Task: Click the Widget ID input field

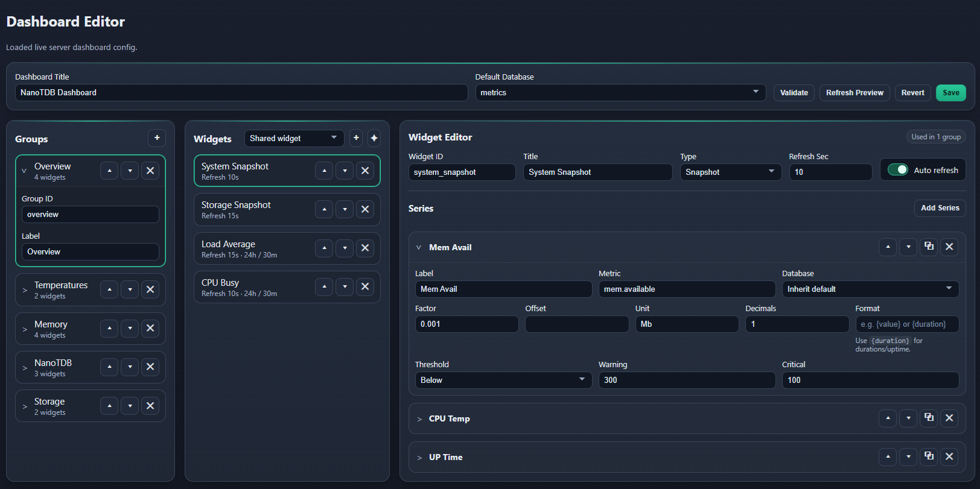Action: pos(462,172)
